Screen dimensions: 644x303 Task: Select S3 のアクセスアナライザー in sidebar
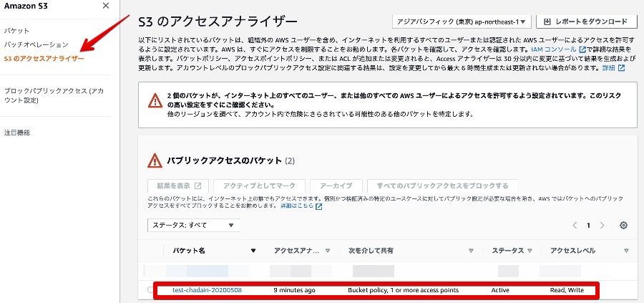pyautogui.click(x=44, y=59)
